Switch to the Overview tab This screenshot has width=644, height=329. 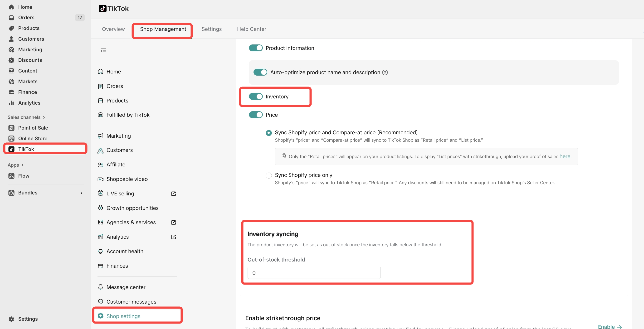point(113,29)
